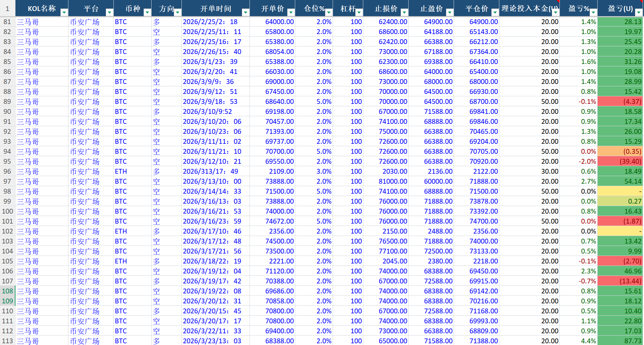Screen dimensions: 644x345
Task: Click the profit cell 54.14 in row 97
Action: (620, 181)
